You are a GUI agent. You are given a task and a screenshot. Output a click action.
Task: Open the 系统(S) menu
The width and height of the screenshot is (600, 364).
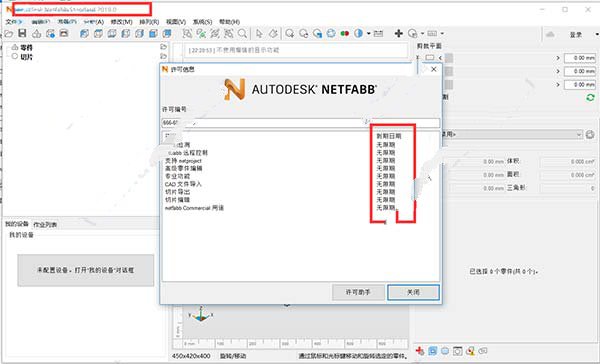202,22
